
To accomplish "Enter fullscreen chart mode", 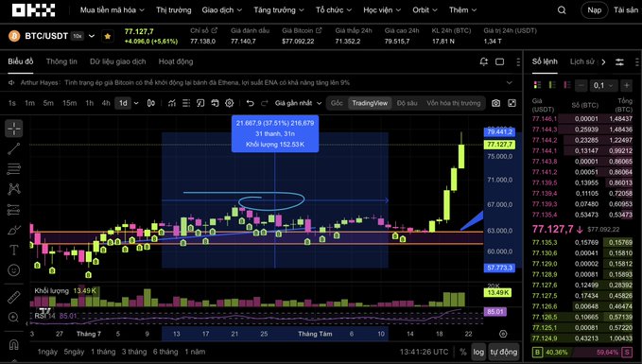I will [x=512, y=103].
